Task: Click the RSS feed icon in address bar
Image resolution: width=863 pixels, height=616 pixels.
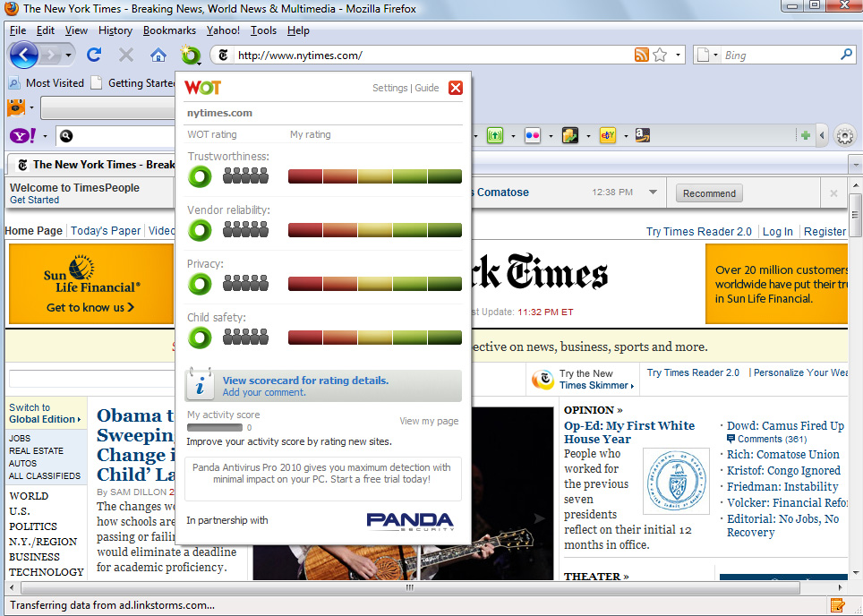Action: (641, 55)
